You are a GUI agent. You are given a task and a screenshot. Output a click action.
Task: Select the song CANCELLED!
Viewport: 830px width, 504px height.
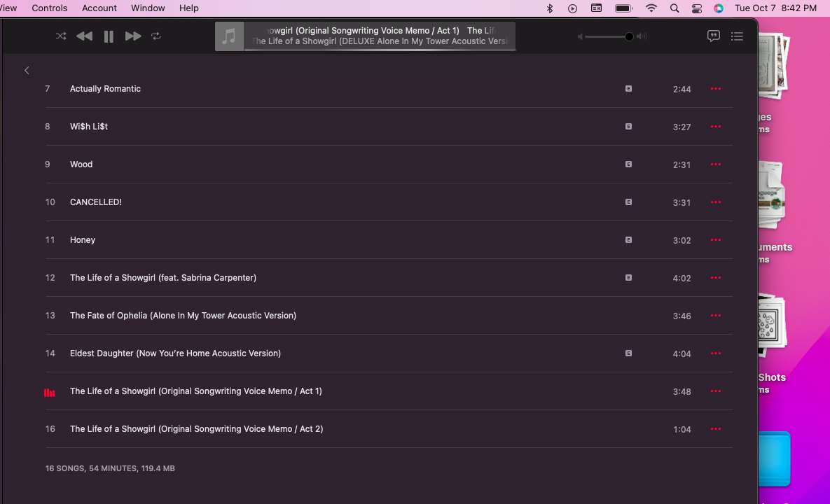(x=96, y=202)
